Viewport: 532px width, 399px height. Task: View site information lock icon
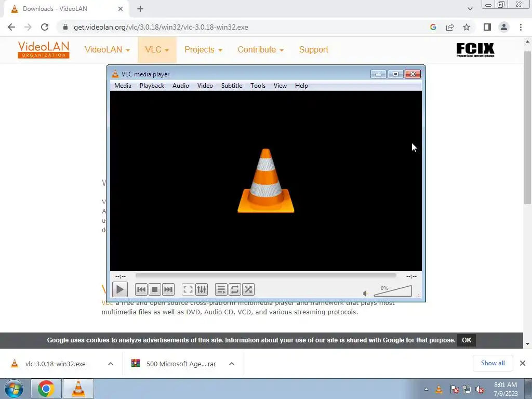65,27
